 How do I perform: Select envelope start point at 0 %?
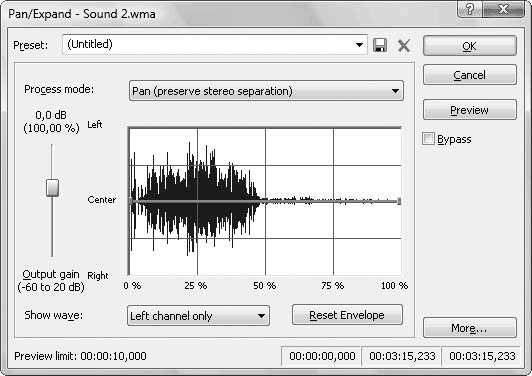click(x=131, y=201)
